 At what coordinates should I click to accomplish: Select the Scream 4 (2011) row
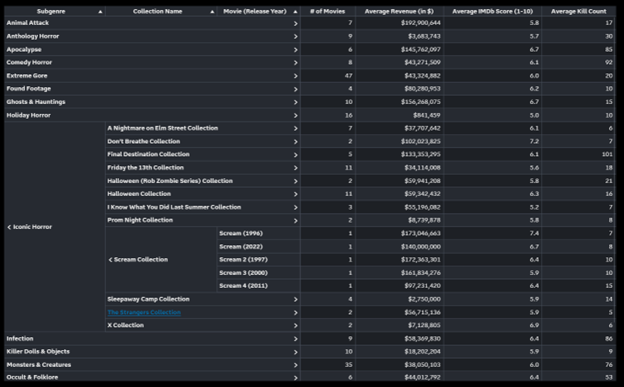(258, 285)
